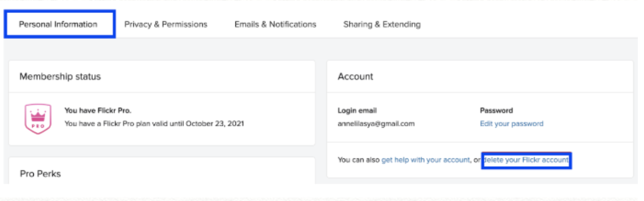Click the Edit your password link
The image size is (644, 201).
[x=512, y=124]
